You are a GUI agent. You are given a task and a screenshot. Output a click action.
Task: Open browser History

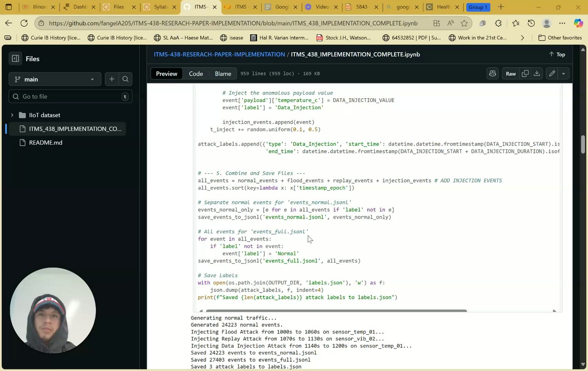coord(531,23)
